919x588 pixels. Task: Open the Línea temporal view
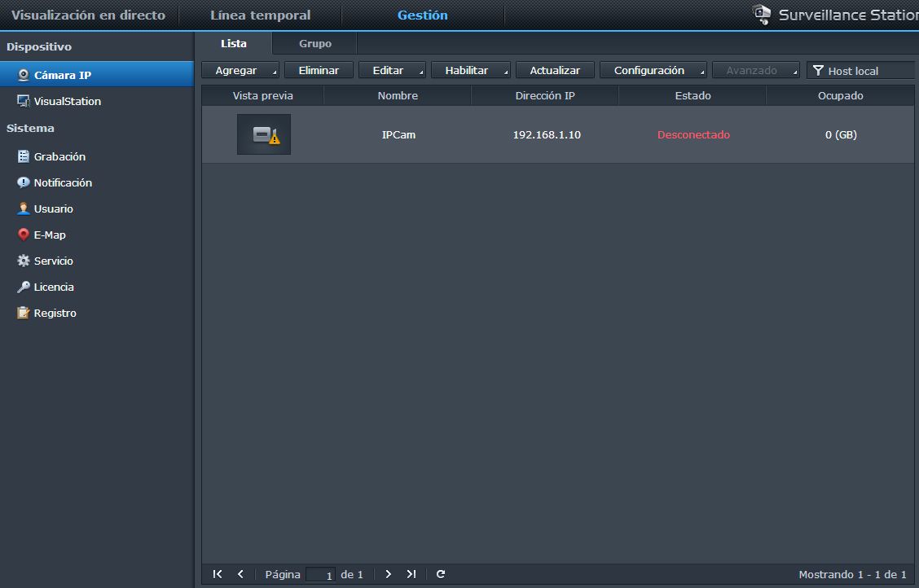click(x=261, y=14)
